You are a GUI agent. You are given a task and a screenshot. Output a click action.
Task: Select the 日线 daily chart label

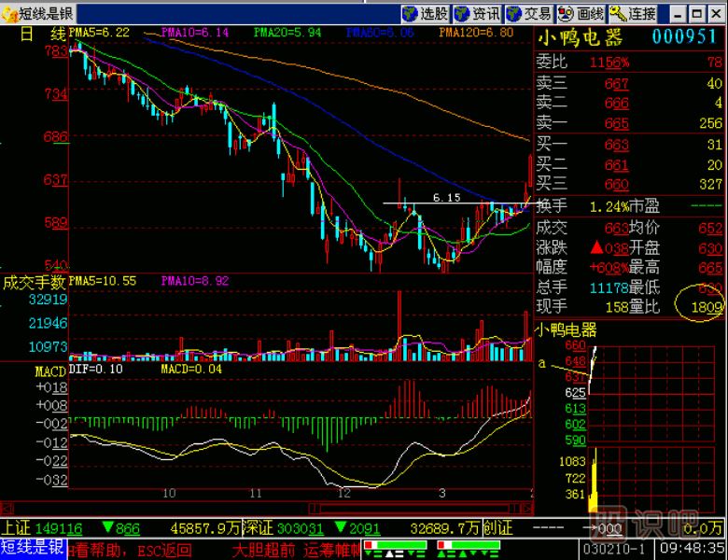(40, 34)
